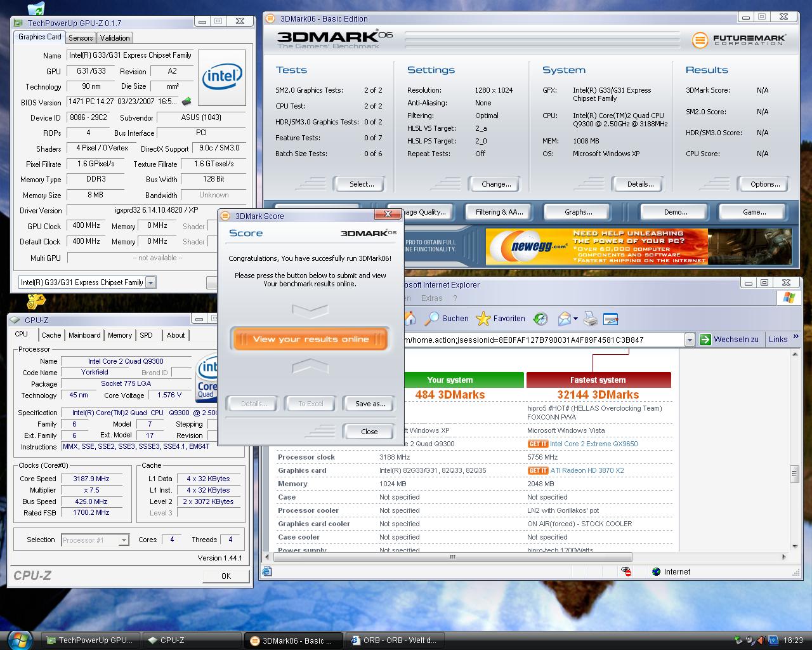Click the Newegg banner advertisement
Image resolution: width=812 pixels, height=650 pixels.
[x=639, y=246]
